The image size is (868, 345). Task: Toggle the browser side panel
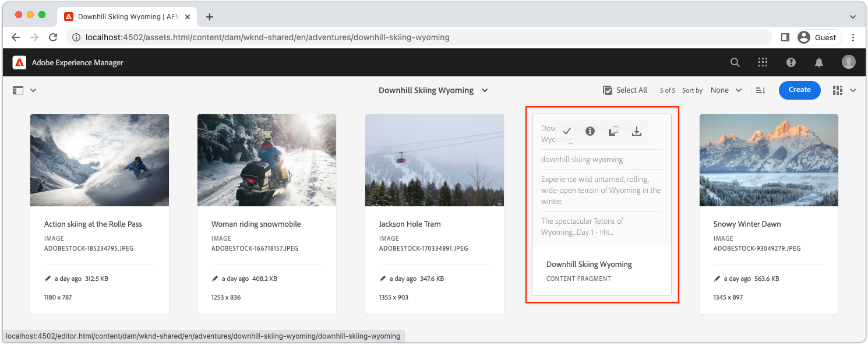pos(785,37)
